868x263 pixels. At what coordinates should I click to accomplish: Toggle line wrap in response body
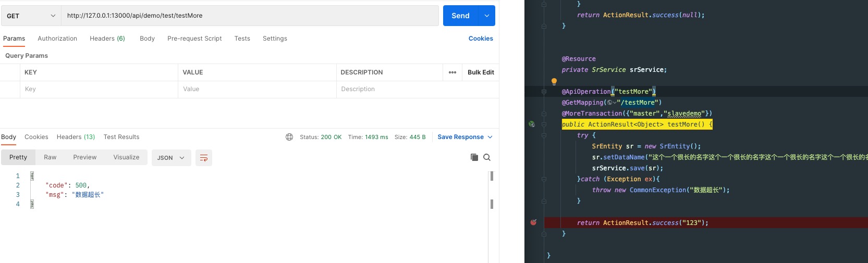204,158
